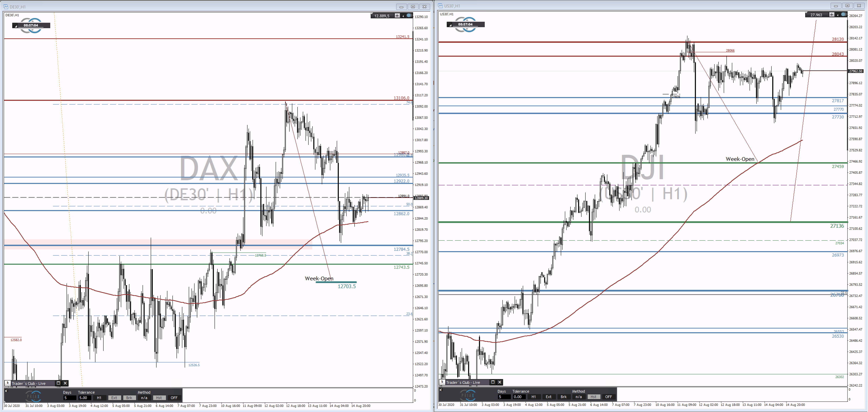Image resolution: width=868 pixels, height=412 pixels.
Task: Click the 12784.5 level label on DAX
Action: tap(402, 250)
